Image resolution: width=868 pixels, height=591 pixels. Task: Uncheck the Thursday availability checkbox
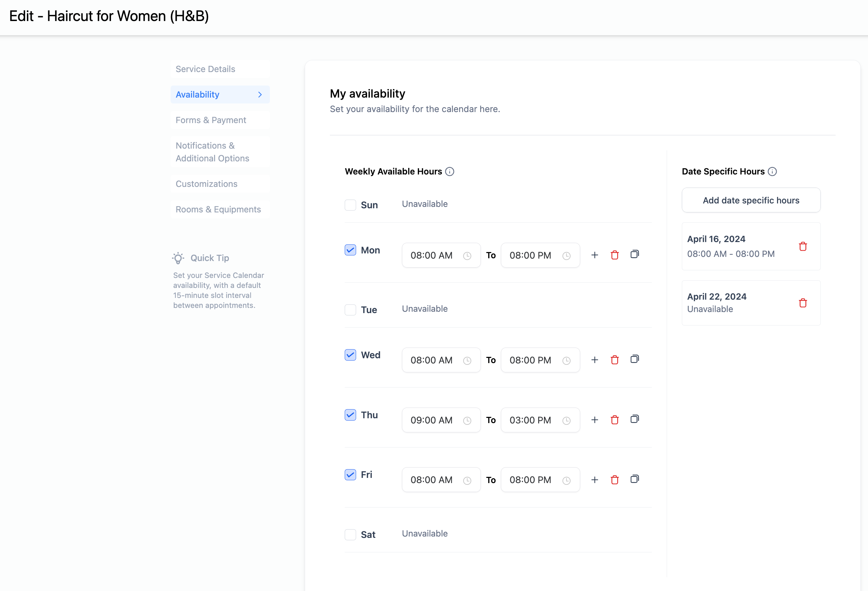350,415
